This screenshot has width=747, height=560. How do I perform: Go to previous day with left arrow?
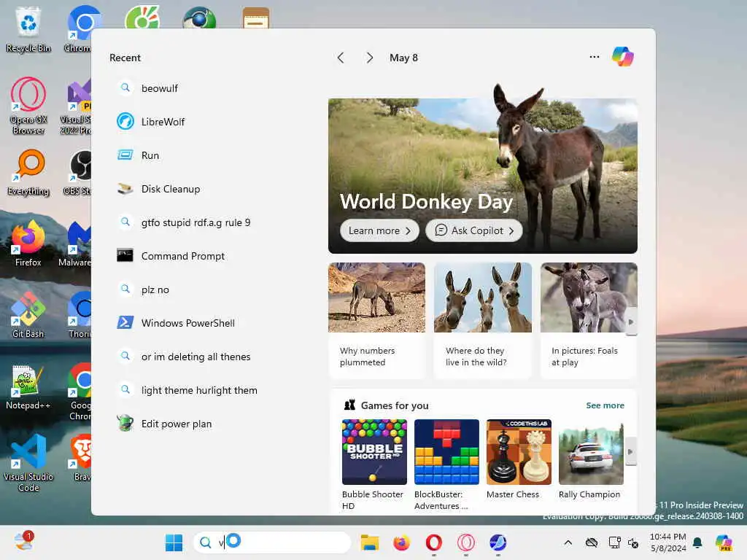341,58
